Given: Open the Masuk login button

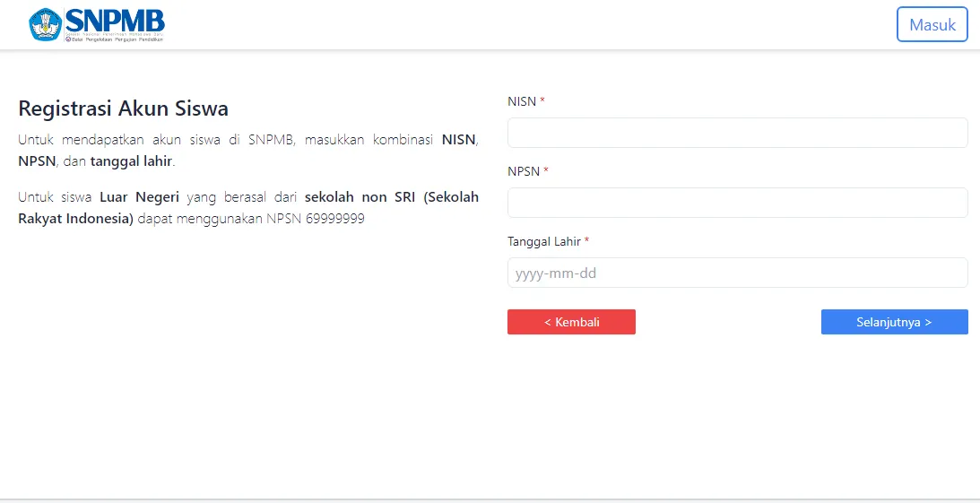Looking at the screenshot, I should pos(932,24).
